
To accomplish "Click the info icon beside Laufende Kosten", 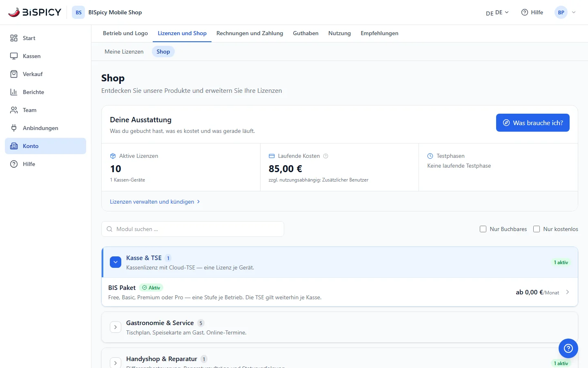I will [x=326, y=156].
